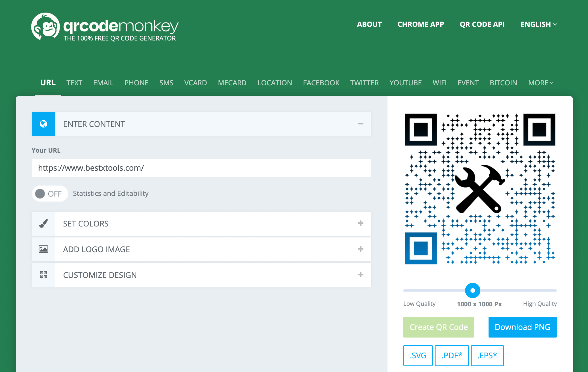Screen dimensions: 588x372
Task: Toggle Statistics and Editability switch
Action: pyautogui.click(x=50, y=194)
